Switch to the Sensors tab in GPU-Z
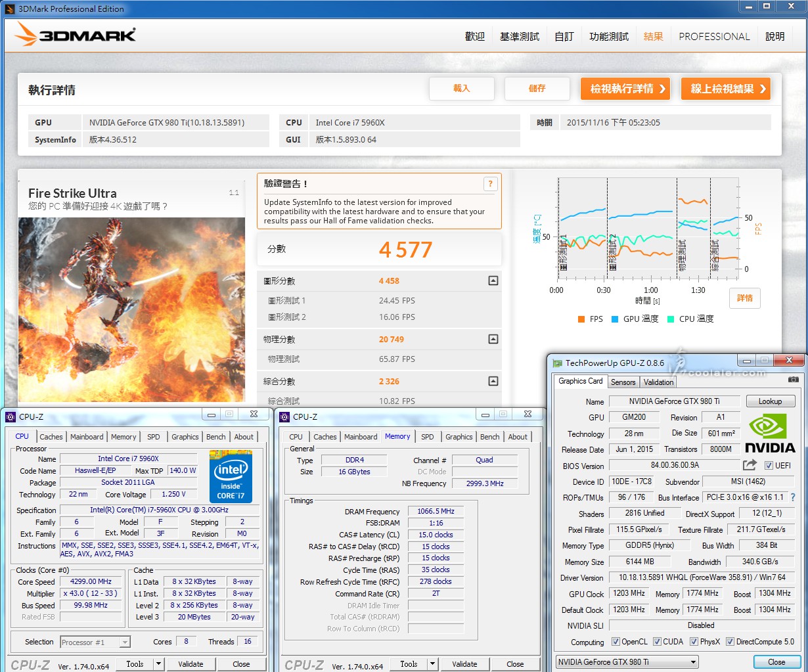This screenshot has height=672, width=808. [x=623, y=382]
